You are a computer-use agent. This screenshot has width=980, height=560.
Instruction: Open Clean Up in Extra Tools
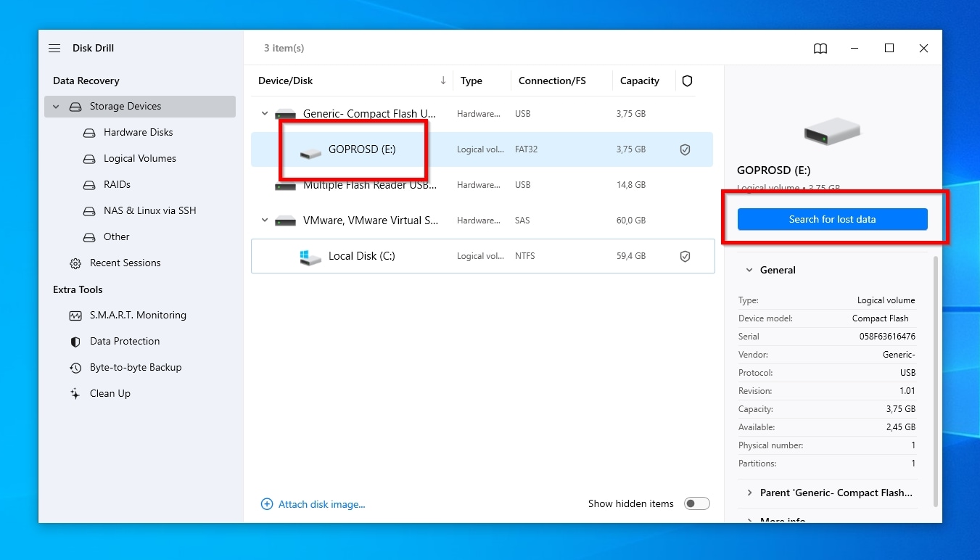tap(110, 394)
